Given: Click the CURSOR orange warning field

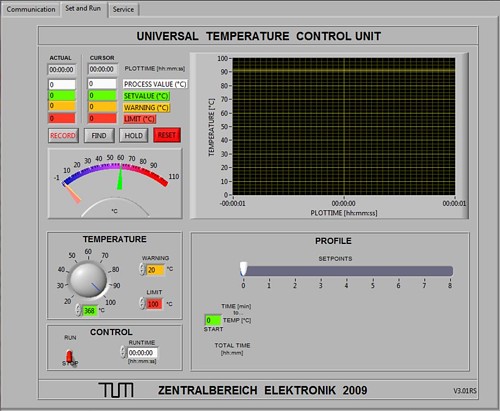Looking at the screenshot, I should (x=102, y=107).
